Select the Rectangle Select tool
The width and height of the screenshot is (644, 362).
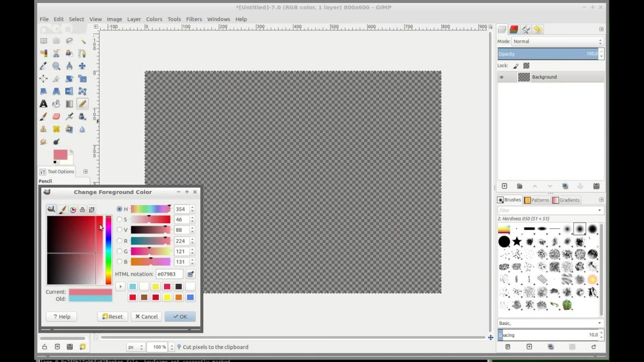pyautogui.click(x=44, y=41)
